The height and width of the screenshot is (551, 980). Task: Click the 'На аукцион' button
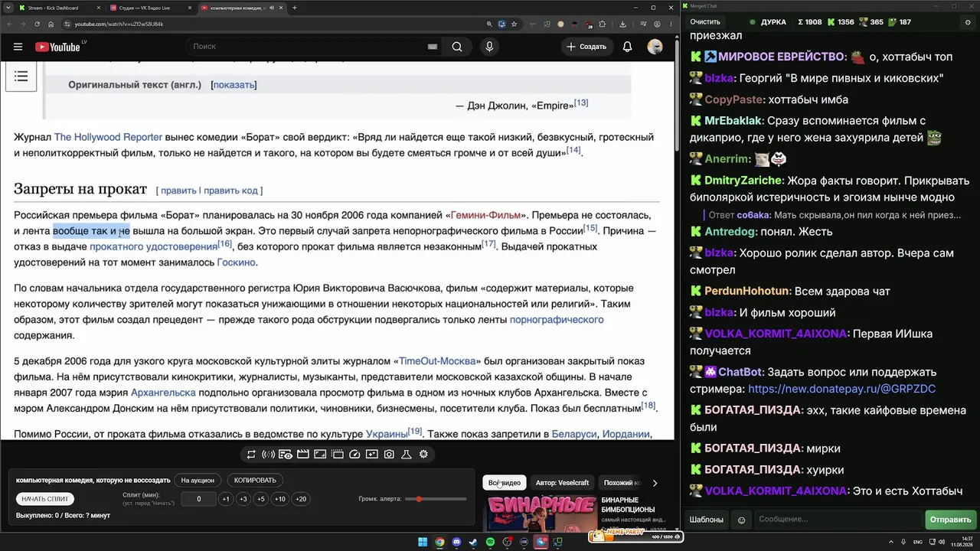pyautogui.click(x=197, y=481)
